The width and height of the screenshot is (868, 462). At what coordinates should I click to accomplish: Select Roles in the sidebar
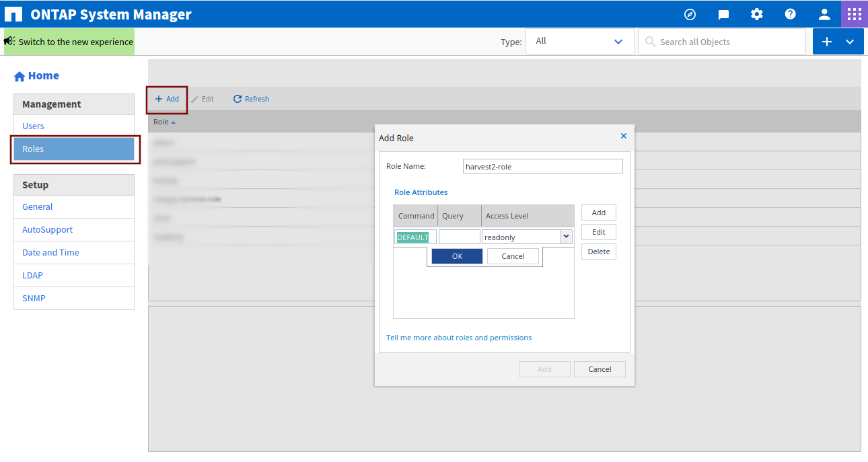(74, 149)
